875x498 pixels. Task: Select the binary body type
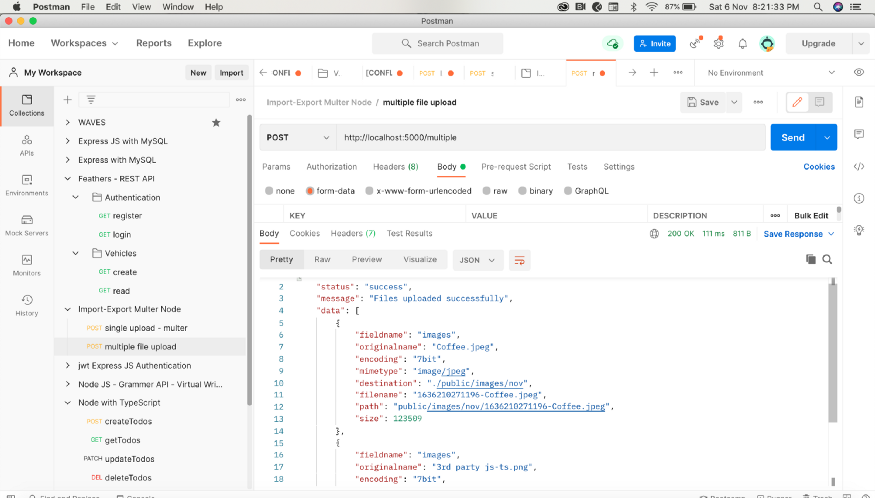536,191
